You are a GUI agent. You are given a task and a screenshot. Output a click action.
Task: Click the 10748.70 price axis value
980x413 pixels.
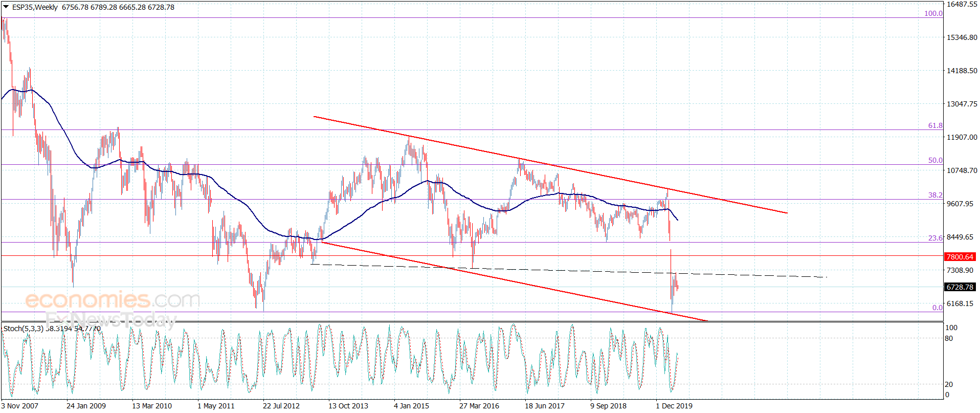[962, 170]
